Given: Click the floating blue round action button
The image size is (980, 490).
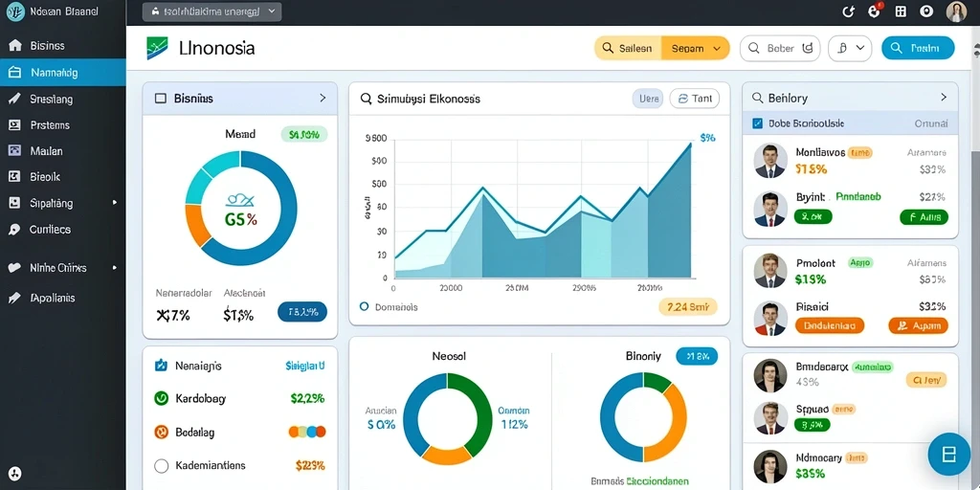Looking at the screenshot, I should pos(948,454).
